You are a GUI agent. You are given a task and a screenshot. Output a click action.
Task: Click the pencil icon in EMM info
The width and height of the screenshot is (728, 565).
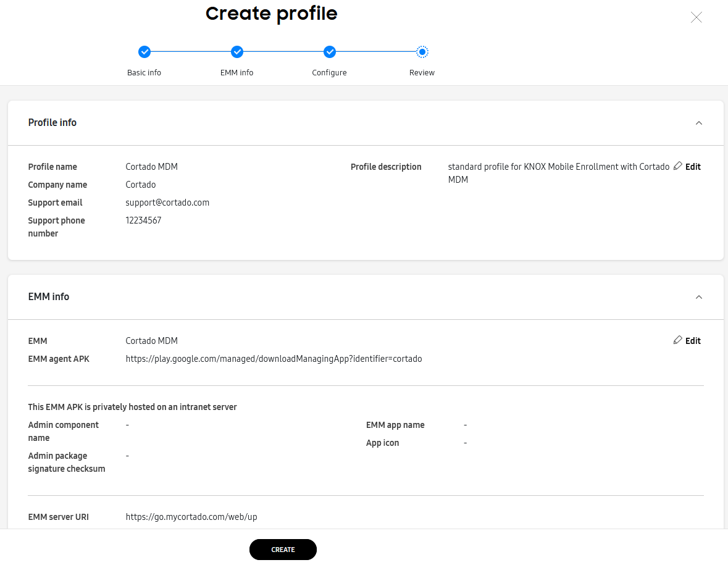point(677,340)
